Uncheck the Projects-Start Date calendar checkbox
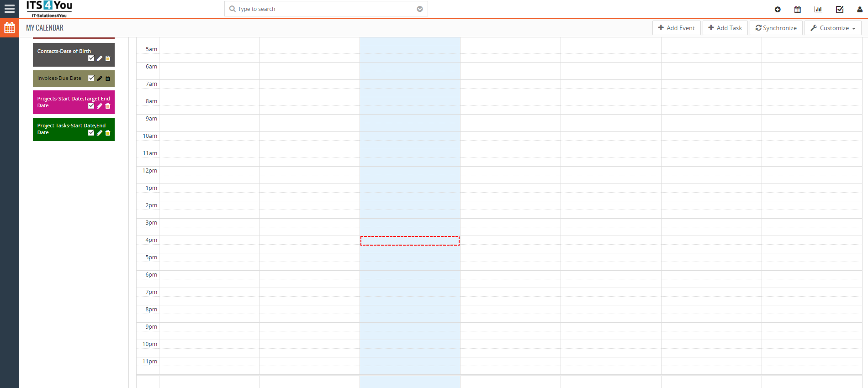This screenshot has width=868, height=388. point(91,106)
